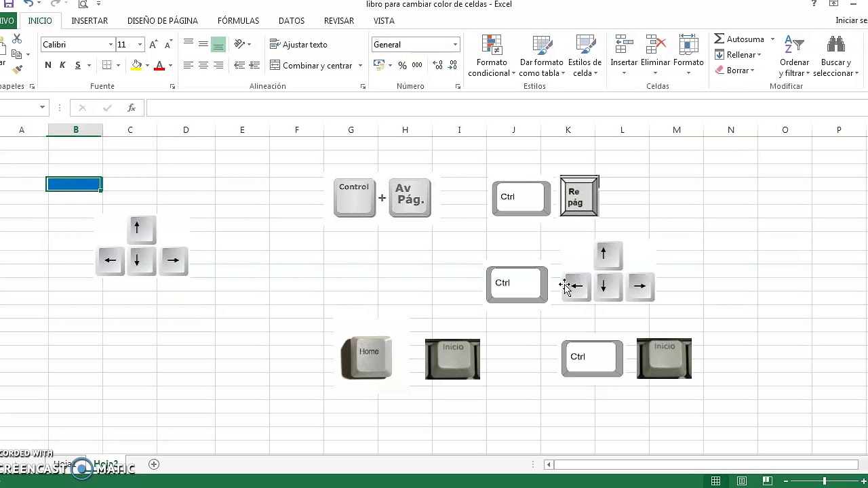Expand the Autosuma dropdown arrow
This screenshot has width=868, height=488.
tap(772, 39)
